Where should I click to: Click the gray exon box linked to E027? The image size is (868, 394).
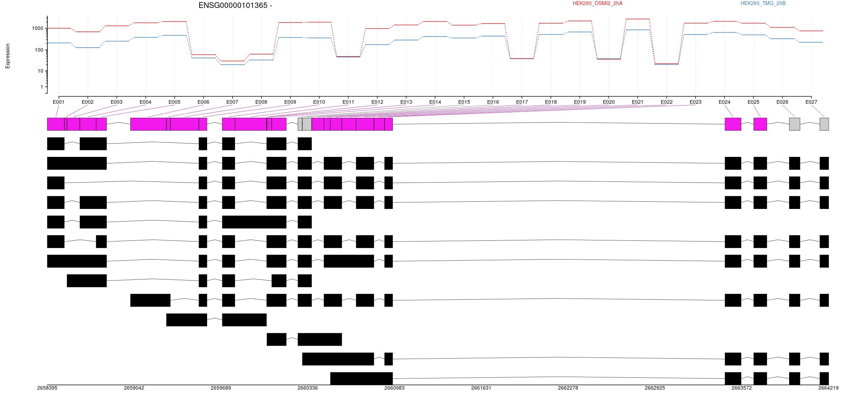824,124
